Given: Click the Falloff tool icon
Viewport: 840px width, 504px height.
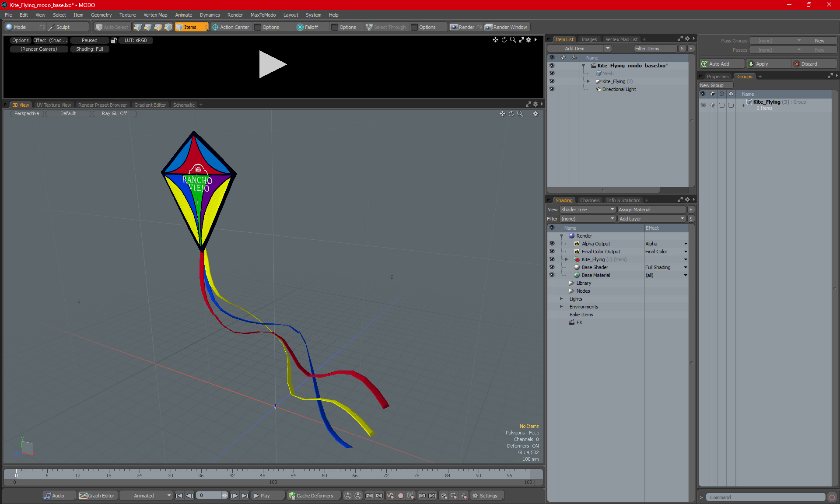Looking at the screenshot, I should (300, 27).
